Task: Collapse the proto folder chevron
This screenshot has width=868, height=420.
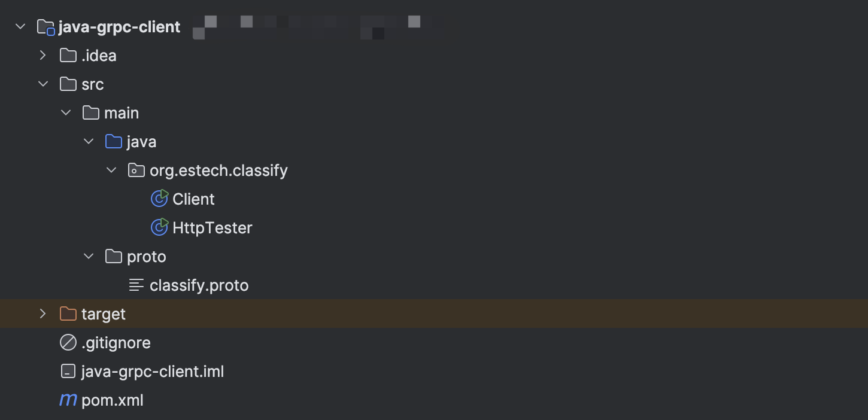Action: coord(89,257)
